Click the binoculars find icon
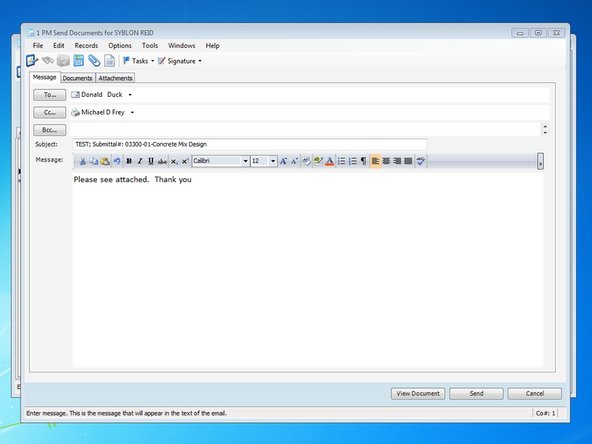The width and height of the screenshot is (592, 444). [48, 60]
